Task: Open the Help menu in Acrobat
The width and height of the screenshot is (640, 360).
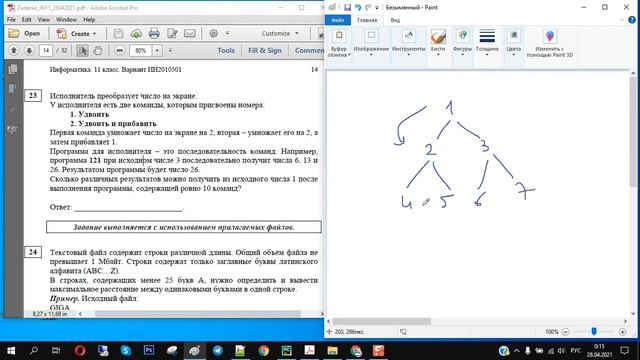Action: pyautogui.click(x=89, y=20)
